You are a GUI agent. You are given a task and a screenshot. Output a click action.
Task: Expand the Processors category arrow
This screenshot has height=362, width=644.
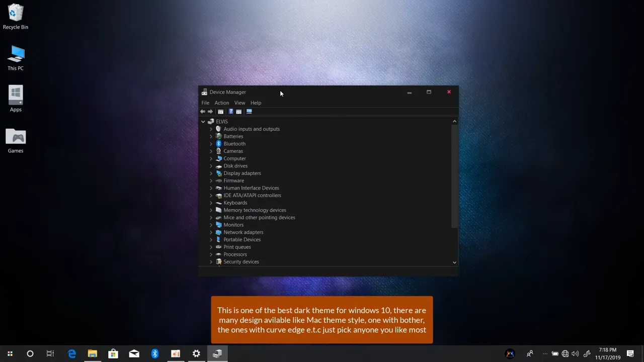(211, 254)
